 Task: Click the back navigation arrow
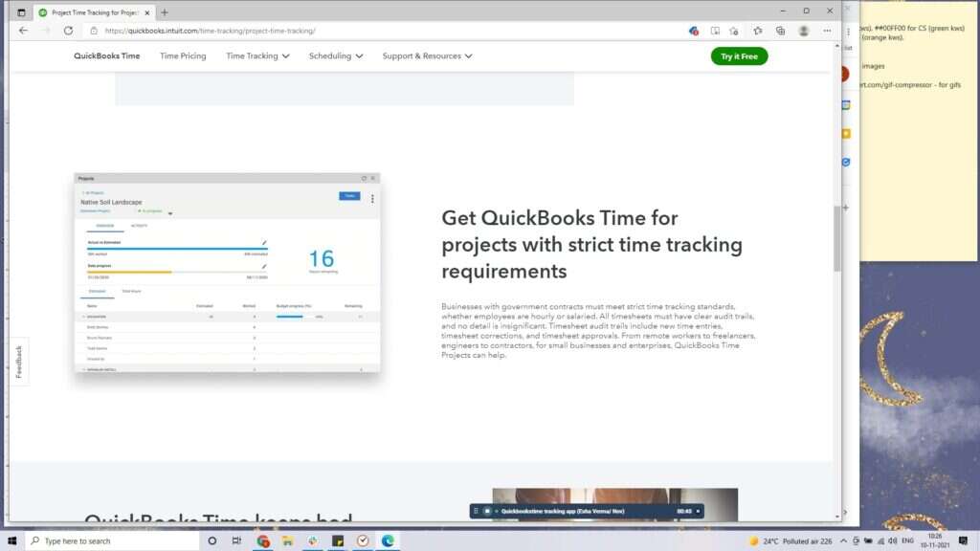pyautogui.click(x=22, y=30)
